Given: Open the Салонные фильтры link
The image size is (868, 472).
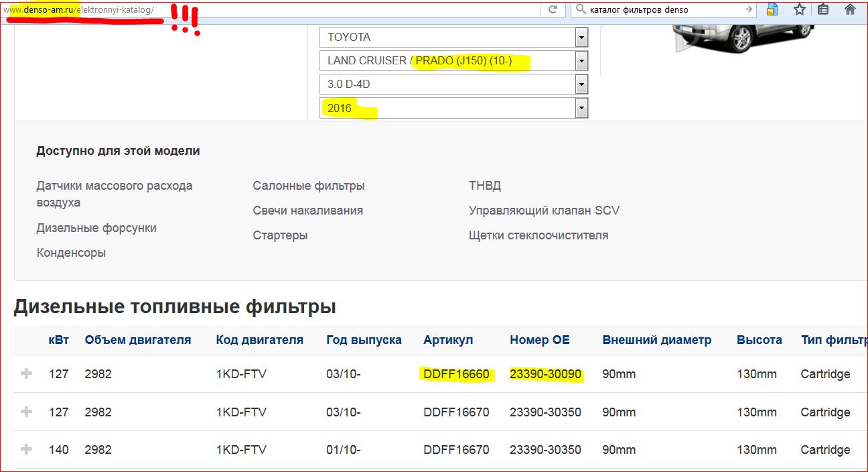Looking at the screenshot, I should (x=308, y=186).
